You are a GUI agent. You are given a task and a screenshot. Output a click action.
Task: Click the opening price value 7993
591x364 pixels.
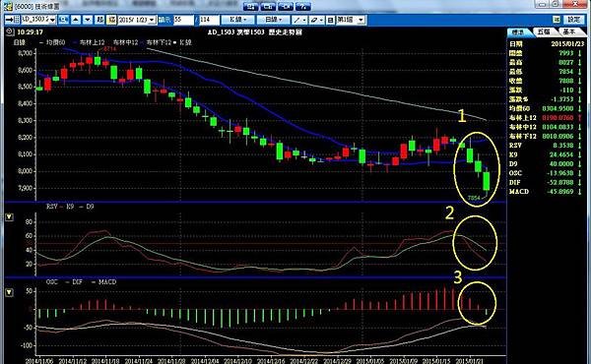[565, 53]
